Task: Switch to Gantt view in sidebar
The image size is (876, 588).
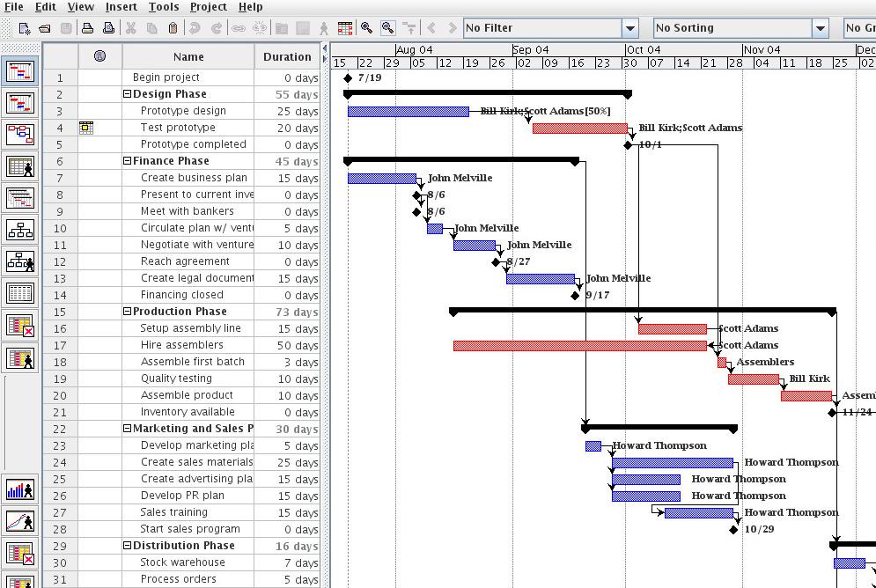Action: coord(20,71)
